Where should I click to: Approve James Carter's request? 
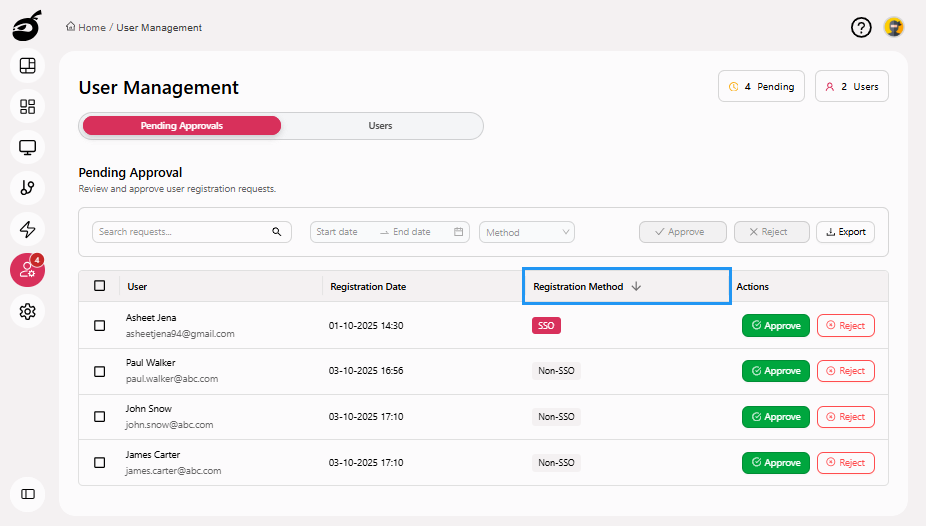(776, 463)
